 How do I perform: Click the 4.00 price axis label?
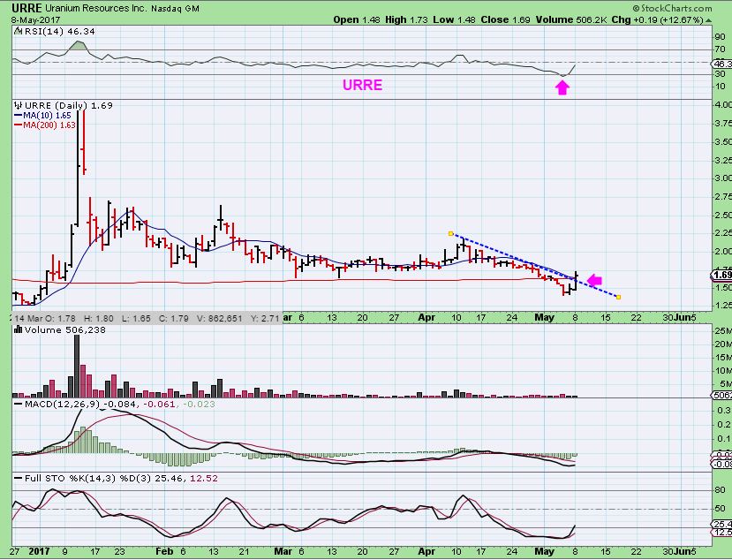pos(722,104)
